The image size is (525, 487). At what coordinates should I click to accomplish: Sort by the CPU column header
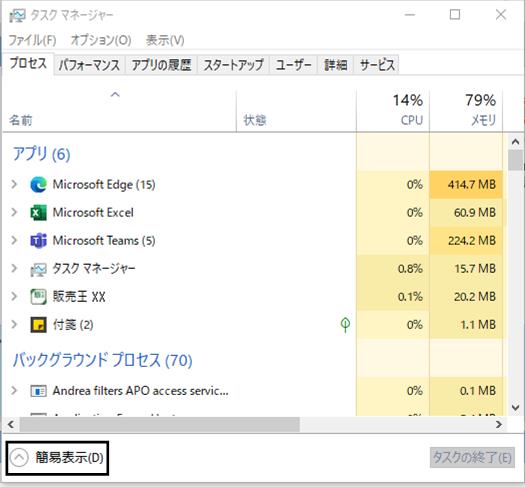point(393,111)
